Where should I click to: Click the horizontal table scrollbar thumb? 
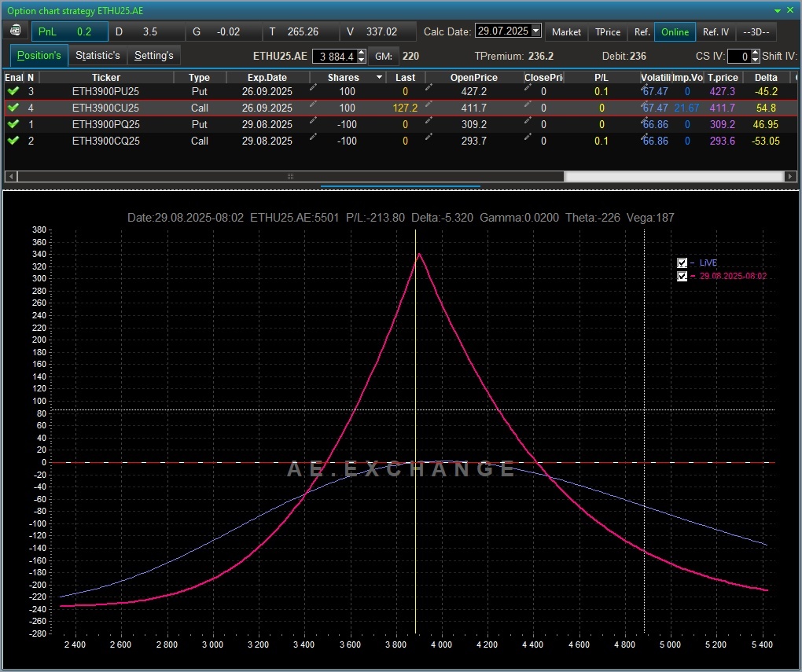290,176
